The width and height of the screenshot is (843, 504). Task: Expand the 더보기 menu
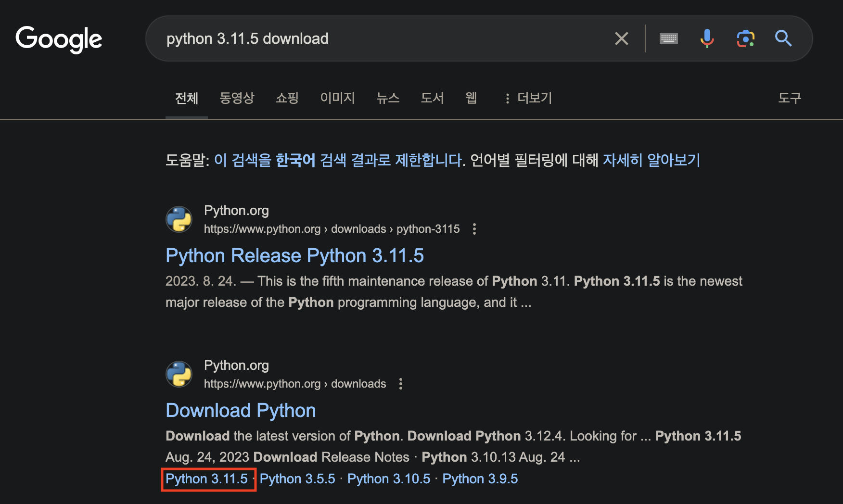pyautogui.click(x=528, y=98)
